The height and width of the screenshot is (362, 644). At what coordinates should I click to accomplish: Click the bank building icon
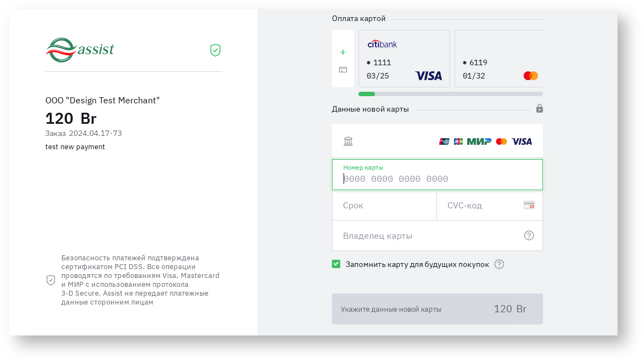(348, 141)
